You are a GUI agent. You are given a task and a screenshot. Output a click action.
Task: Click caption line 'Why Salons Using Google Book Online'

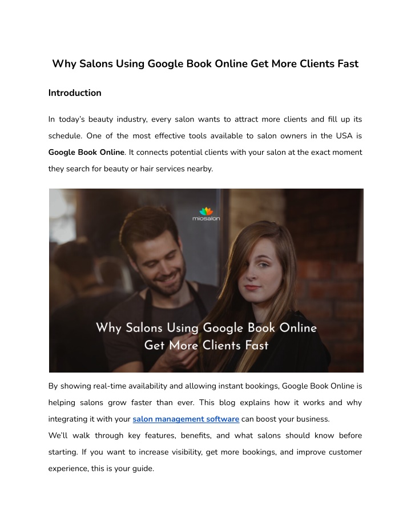pyautogui.click(x=206, y=328)
